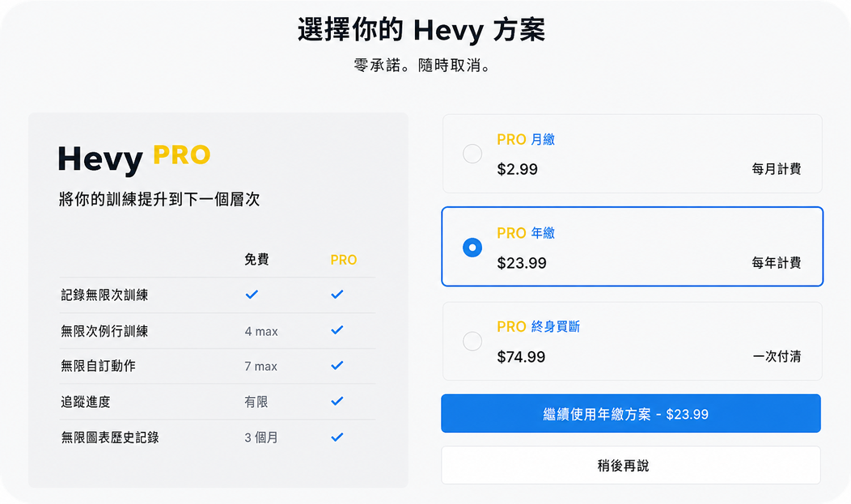
Task: Click the 免費 column header
Action: click(256, 260)
